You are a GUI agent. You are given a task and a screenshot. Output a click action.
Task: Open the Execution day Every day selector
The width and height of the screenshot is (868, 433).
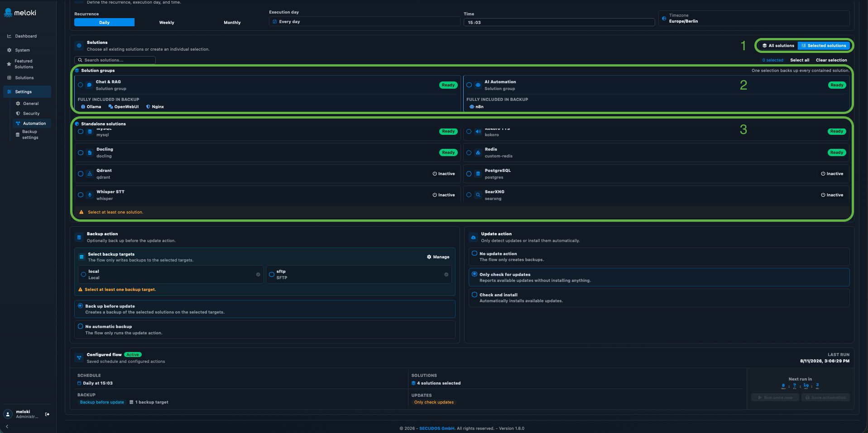[364, 22]
